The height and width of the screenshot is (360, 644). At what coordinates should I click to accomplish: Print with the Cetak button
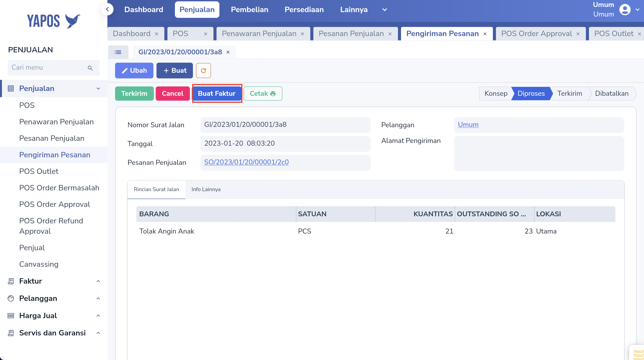[x=263, y=94]
